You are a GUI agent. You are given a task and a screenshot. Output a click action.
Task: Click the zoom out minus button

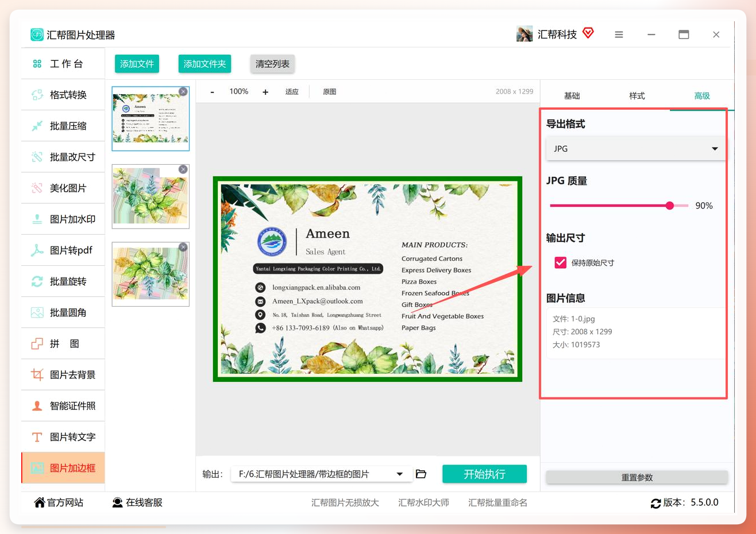(212, 92)
